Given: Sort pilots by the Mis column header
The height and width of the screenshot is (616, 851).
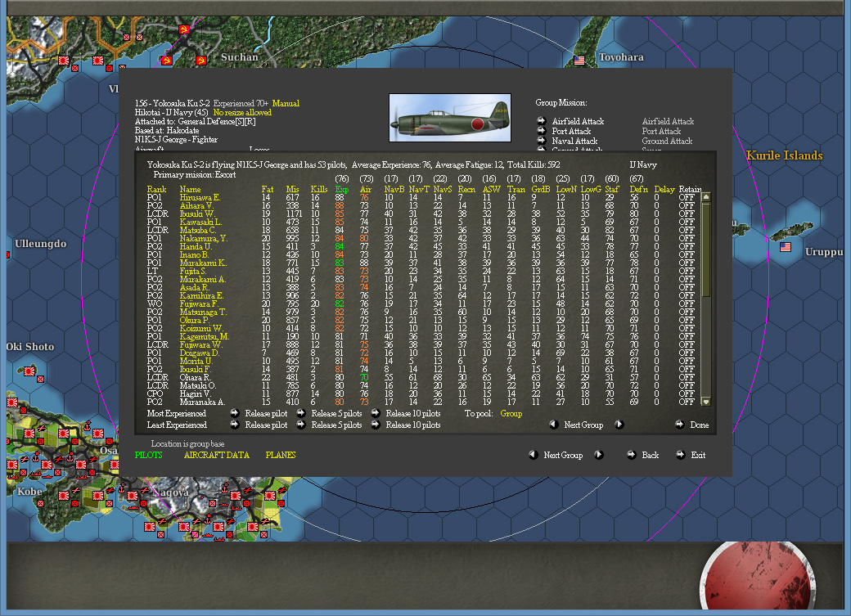Looking at the screenshot, I should point(293,189).
